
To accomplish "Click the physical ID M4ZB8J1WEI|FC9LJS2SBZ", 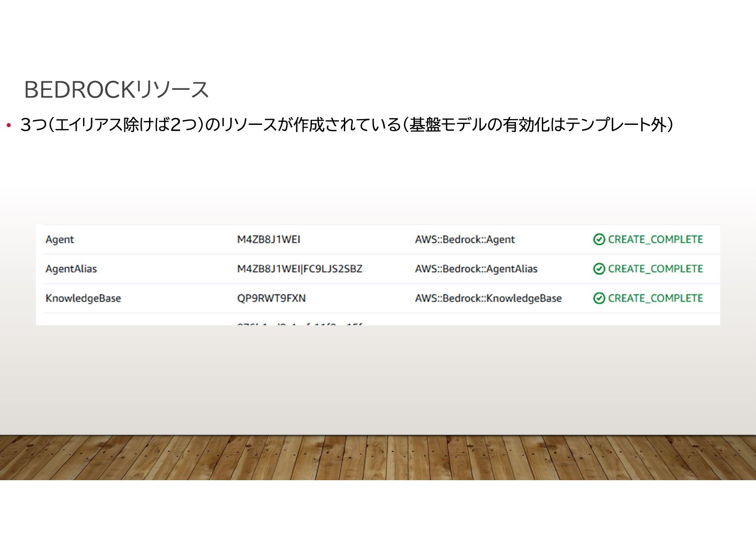I will point(299,269).
